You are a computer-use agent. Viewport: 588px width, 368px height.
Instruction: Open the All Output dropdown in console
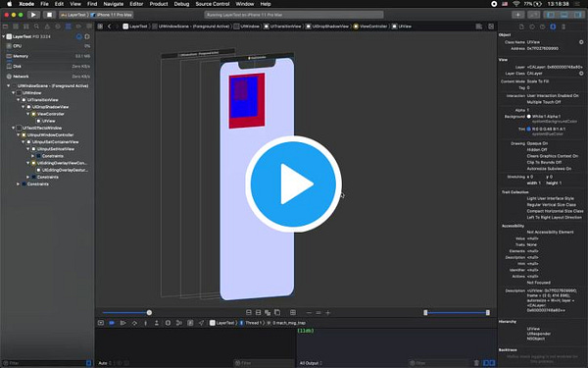311,363
